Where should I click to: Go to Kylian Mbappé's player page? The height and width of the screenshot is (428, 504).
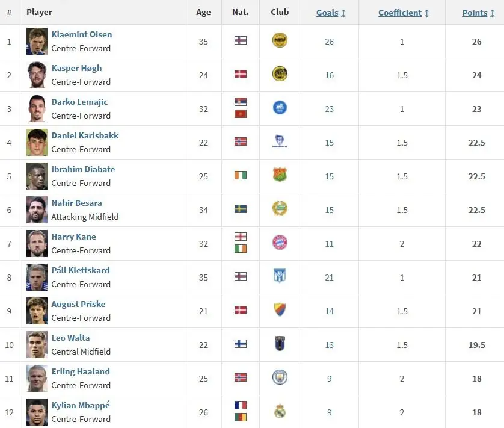click(x=81, y=405)
